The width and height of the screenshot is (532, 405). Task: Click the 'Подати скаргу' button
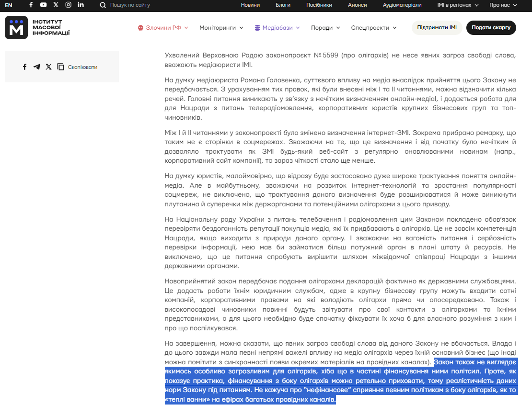491,27
